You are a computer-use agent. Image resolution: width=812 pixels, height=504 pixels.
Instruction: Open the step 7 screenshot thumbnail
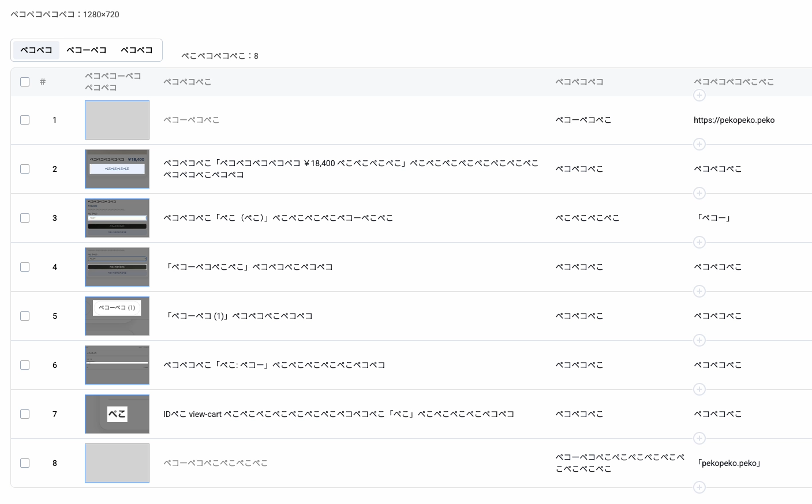click(x=117, y=414)
